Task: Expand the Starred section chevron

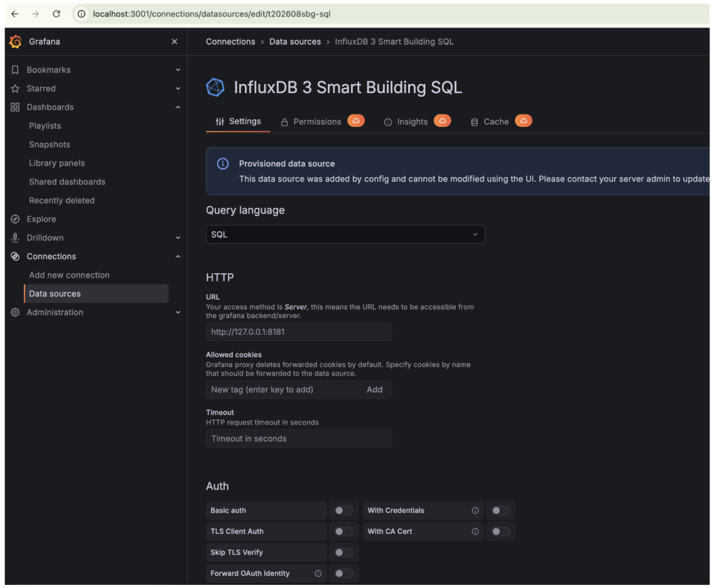Action: pos(178,88)
